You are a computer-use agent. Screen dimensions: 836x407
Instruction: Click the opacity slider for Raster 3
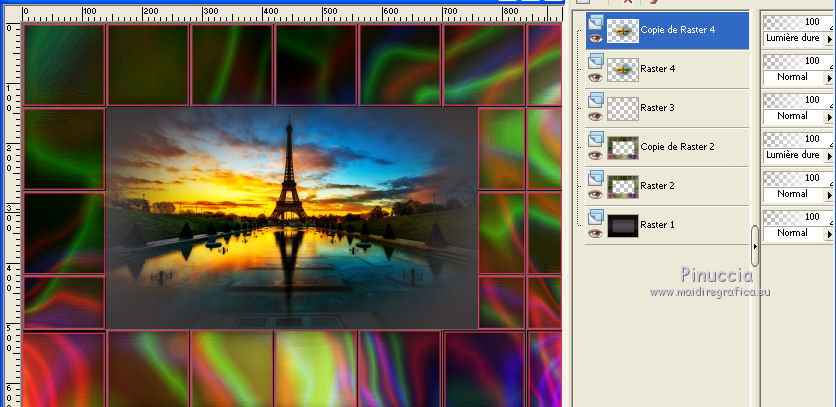point(799,100)
